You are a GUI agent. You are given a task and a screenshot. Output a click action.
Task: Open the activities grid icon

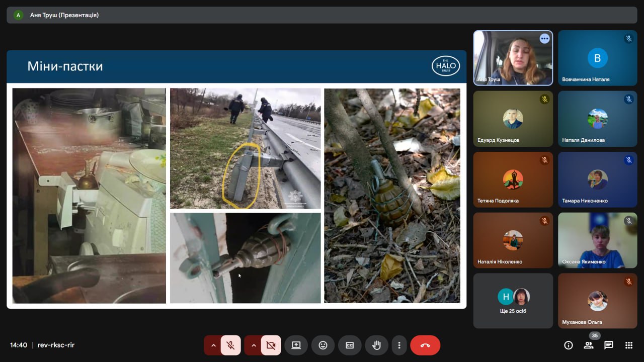click(x=628, y=345)
